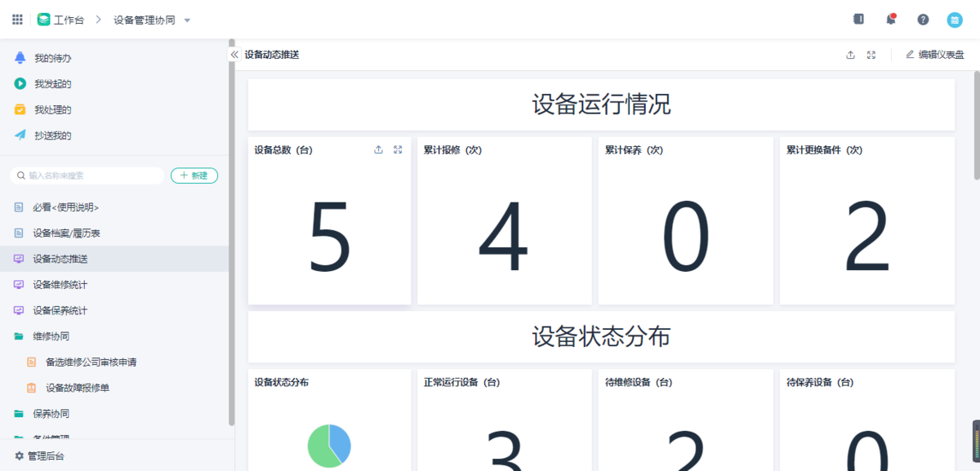Click the 累计报修 value 4
Screen dimensions: 980x471
[x=504, y=238]
